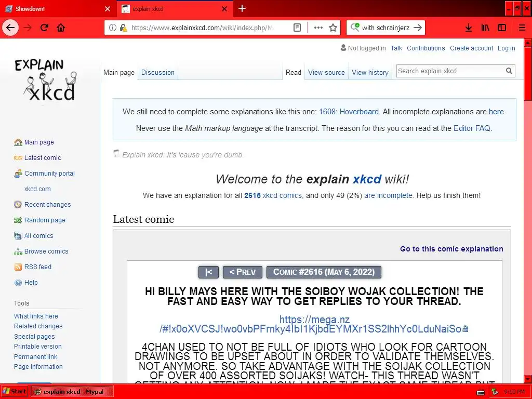Reload the current page
This screenshot has width=532, height=399.
44,28
